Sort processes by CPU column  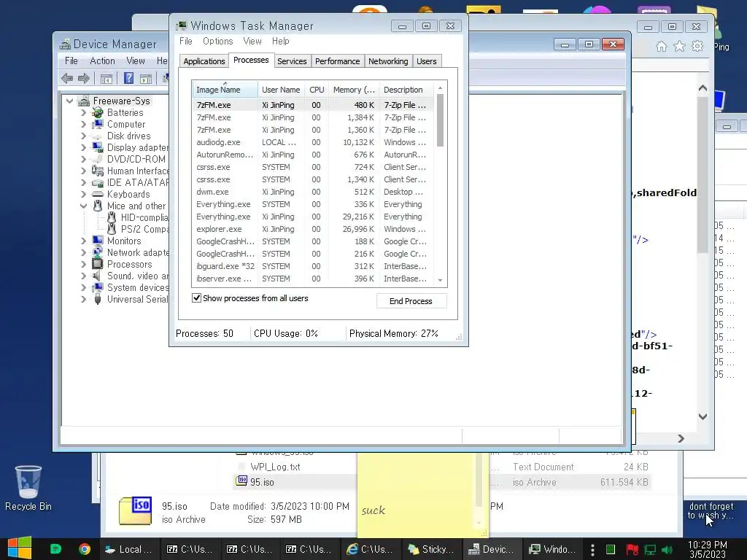tap(317, 90)
